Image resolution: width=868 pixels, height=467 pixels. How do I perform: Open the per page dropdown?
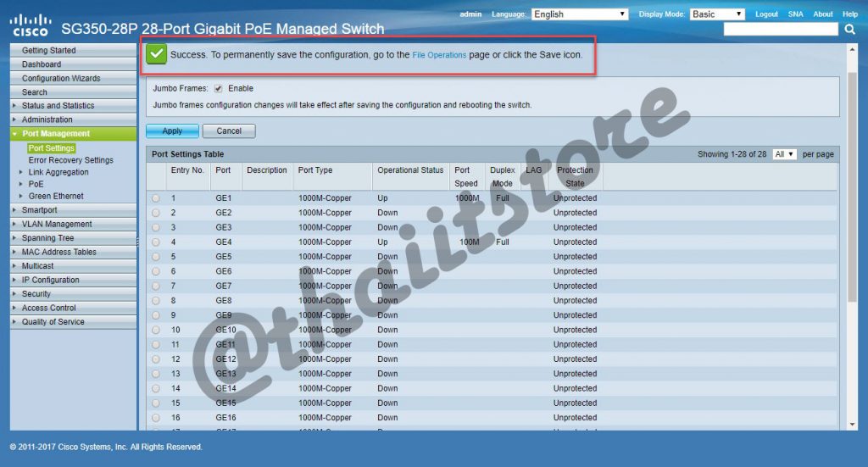tap(784, 154)
